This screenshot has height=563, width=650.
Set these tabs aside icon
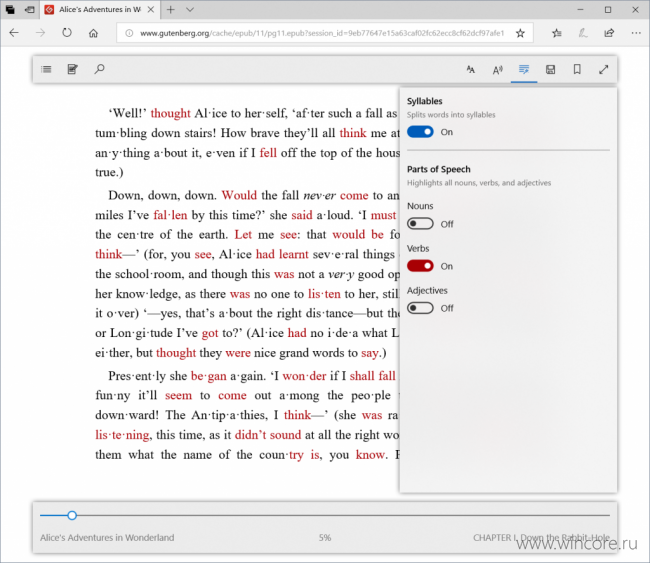tap(29, 10)
